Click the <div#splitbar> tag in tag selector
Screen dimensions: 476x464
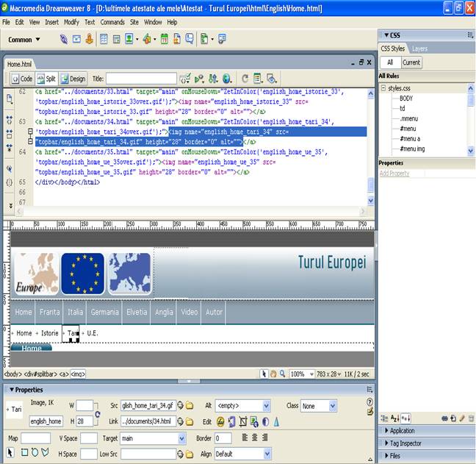tap(40, 374)
